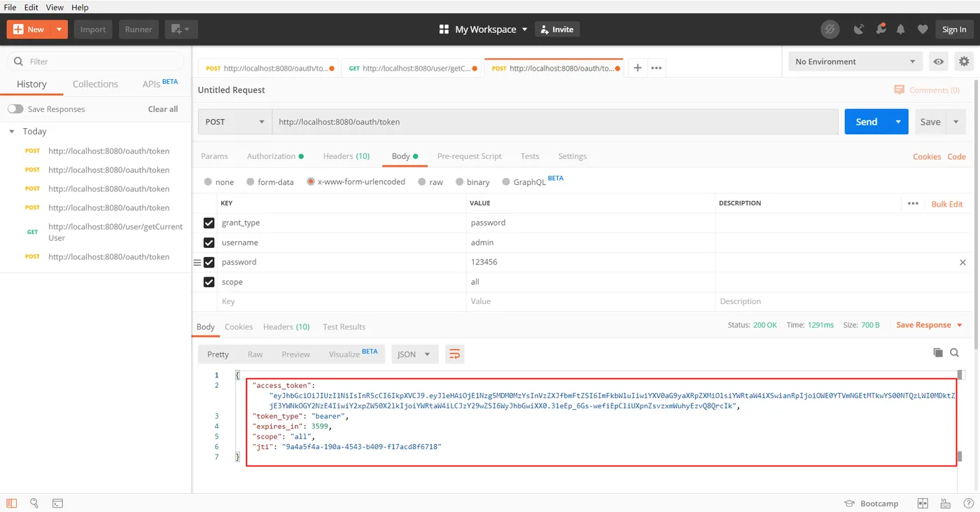Switch to two-pane view layout icon
The width and height of the screenshot is (980, 512).
[x=923, y=504]
